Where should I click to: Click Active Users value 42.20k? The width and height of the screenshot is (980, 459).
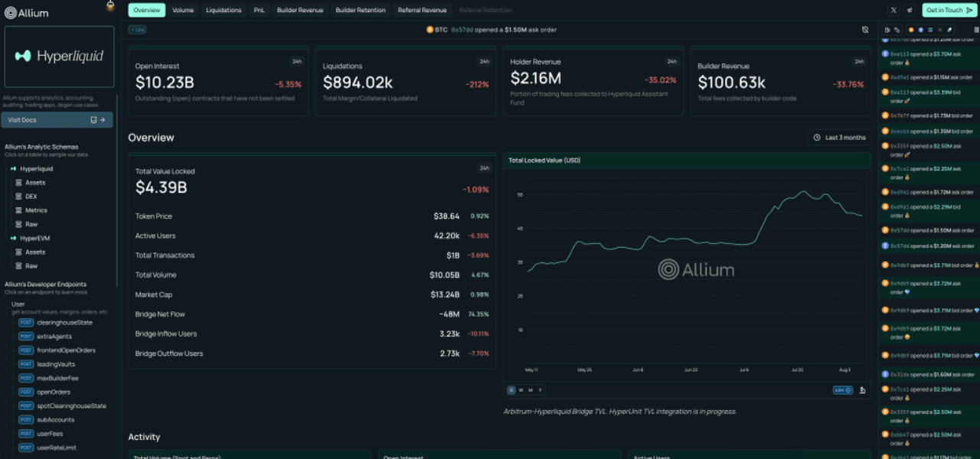pos(446,236)
